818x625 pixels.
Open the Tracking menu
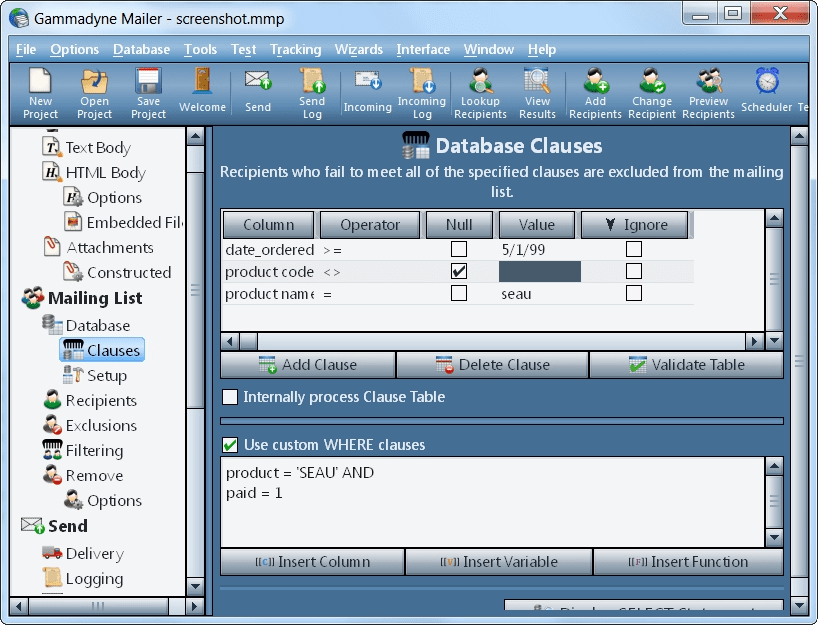295,50
